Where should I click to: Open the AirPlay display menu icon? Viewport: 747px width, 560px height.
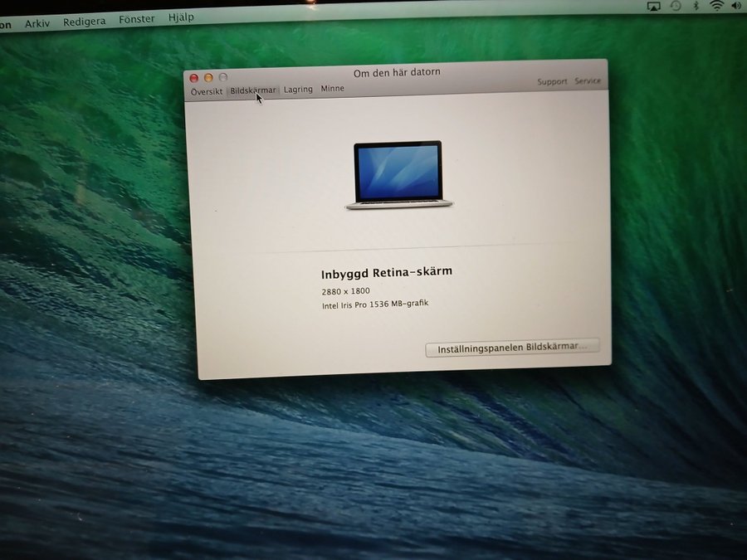tap(653, 6)
